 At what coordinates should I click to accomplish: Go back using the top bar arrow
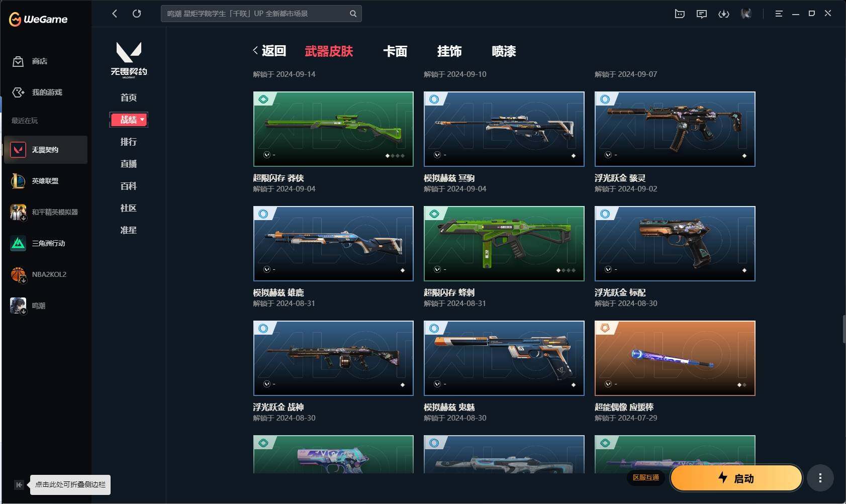click(x=115, y=14)
